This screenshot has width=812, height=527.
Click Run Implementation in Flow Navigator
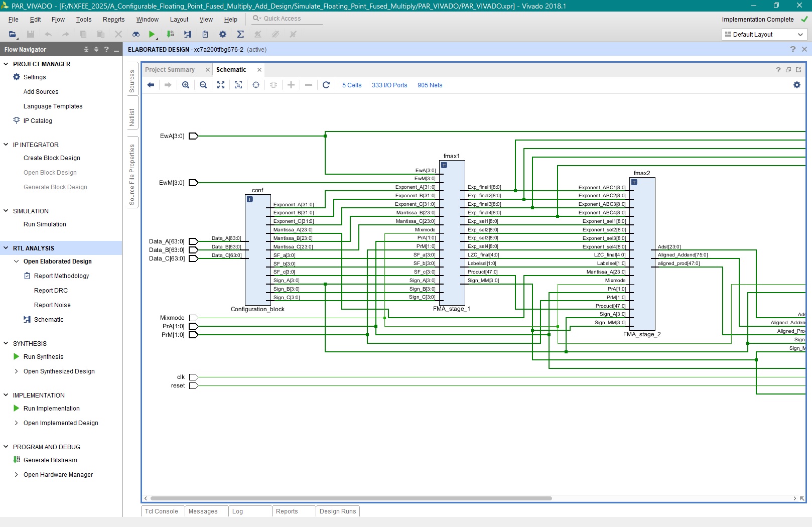point(51,409)
